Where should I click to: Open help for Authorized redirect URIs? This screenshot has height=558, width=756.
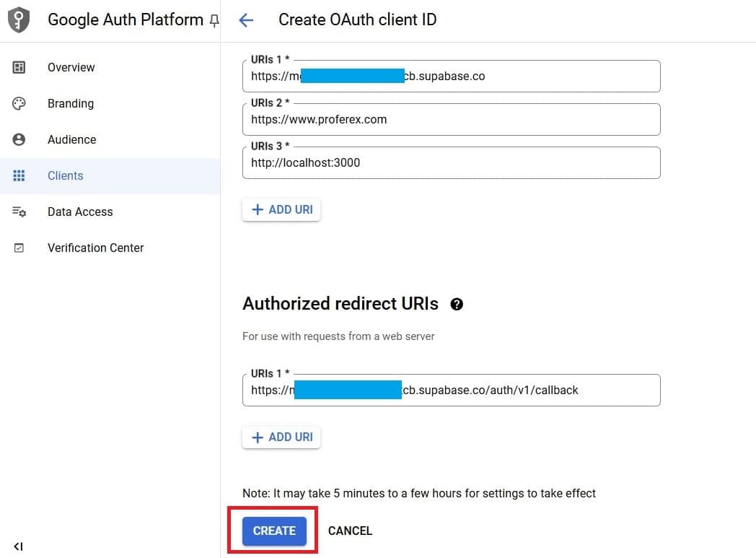[457, 305]
